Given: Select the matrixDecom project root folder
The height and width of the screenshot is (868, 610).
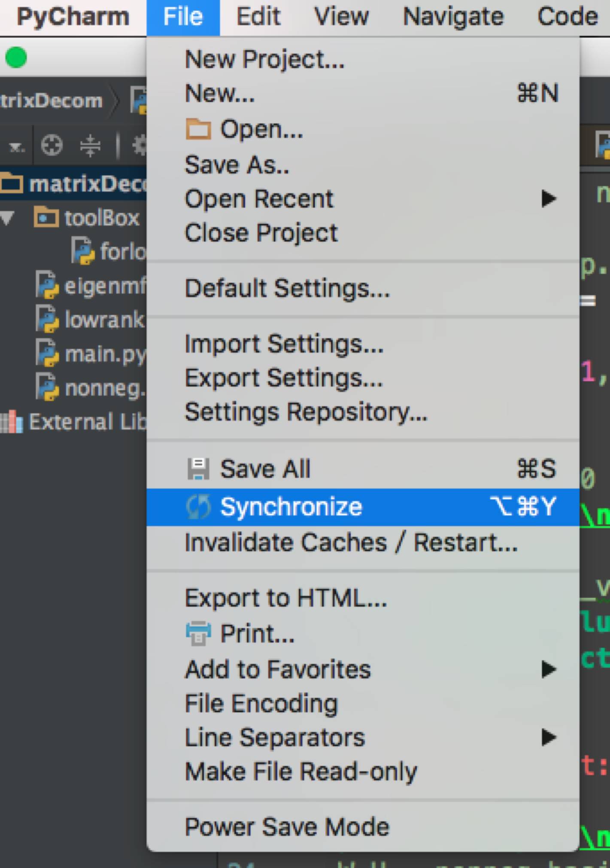Looking at the screenshot, I should pyautogui.click(x=73, y=184).
